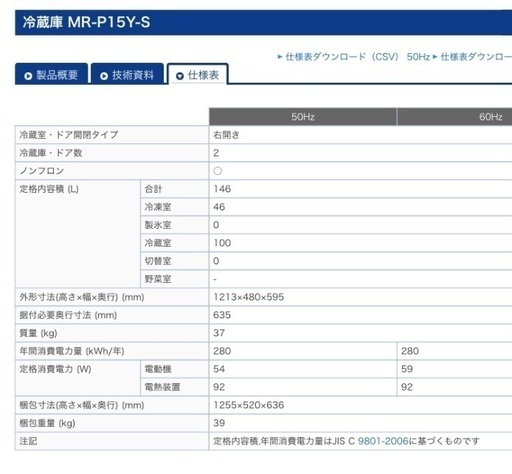Click the arrow icon beside 技術資料
Screen dimensions: 512x474
[x=104, y=76]
